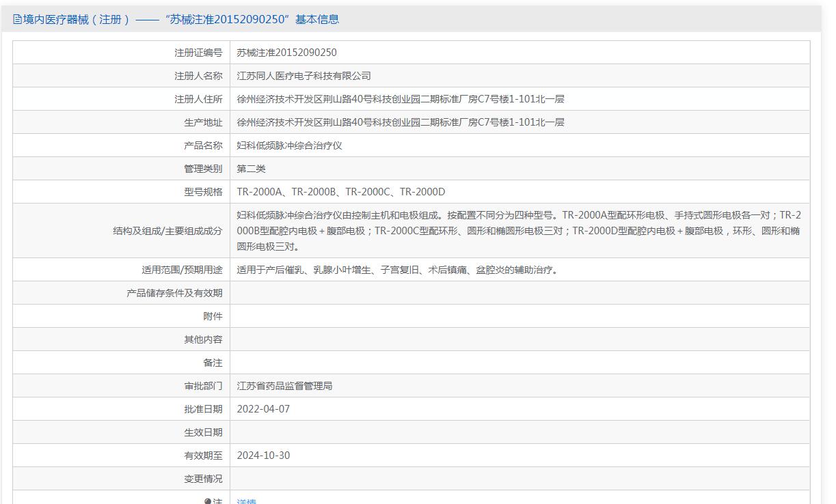
Task: Click the header title 境内医疗器械（注册）基本信息
Action: (181, 19)
